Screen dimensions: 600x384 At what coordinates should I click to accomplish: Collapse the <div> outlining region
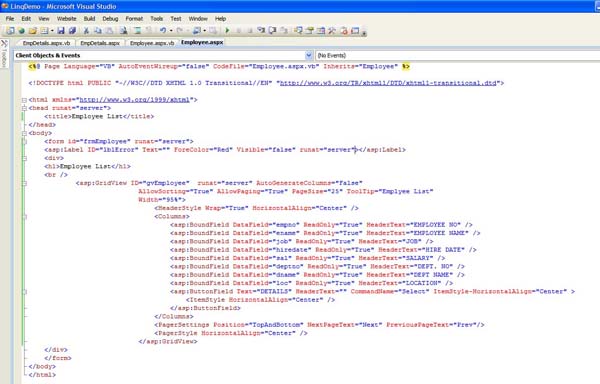pos(24,158)
